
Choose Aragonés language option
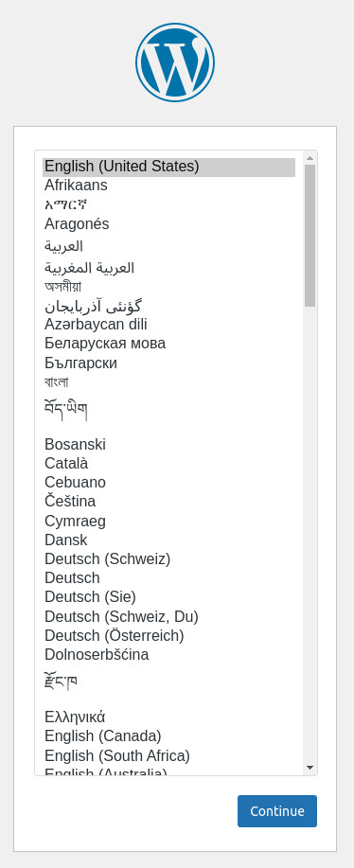click(x=168, y=224)
